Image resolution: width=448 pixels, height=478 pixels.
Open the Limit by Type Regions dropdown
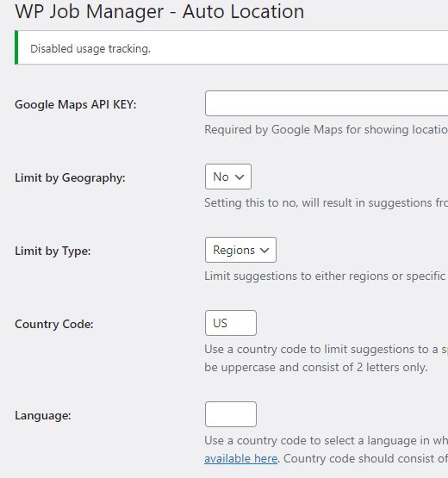point(240,250)
